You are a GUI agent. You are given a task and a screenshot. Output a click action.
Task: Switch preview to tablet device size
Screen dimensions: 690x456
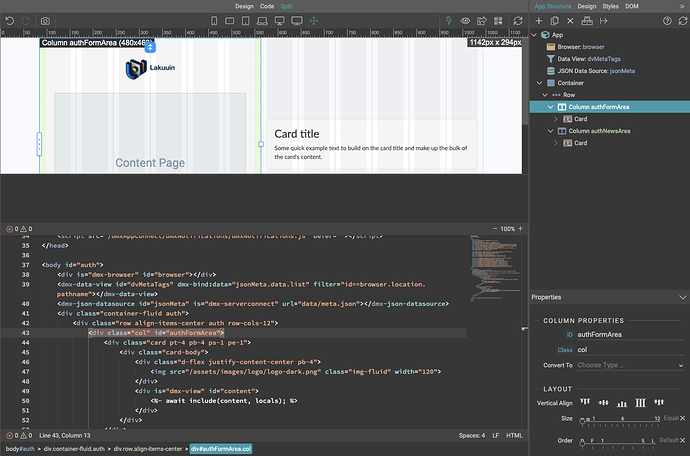click(x=246, y=21)
